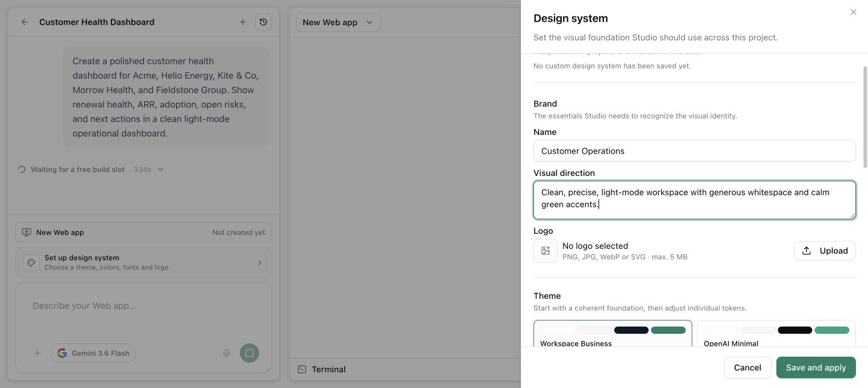868x388 pixels.
Task: Select the Workspace Business theme card
Action: 612,334
